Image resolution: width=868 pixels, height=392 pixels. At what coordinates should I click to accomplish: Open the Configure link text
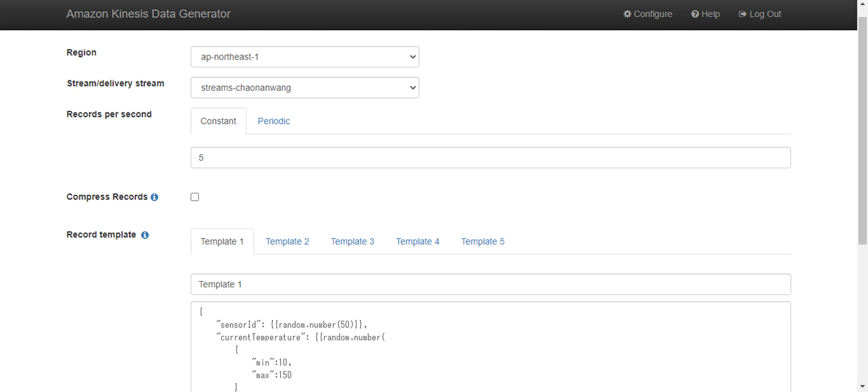[653, 14]
